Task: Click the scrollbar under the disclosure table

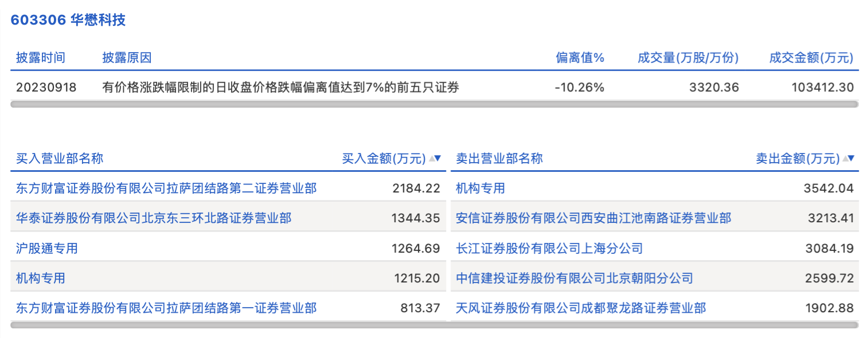Action: coord(434,105)
